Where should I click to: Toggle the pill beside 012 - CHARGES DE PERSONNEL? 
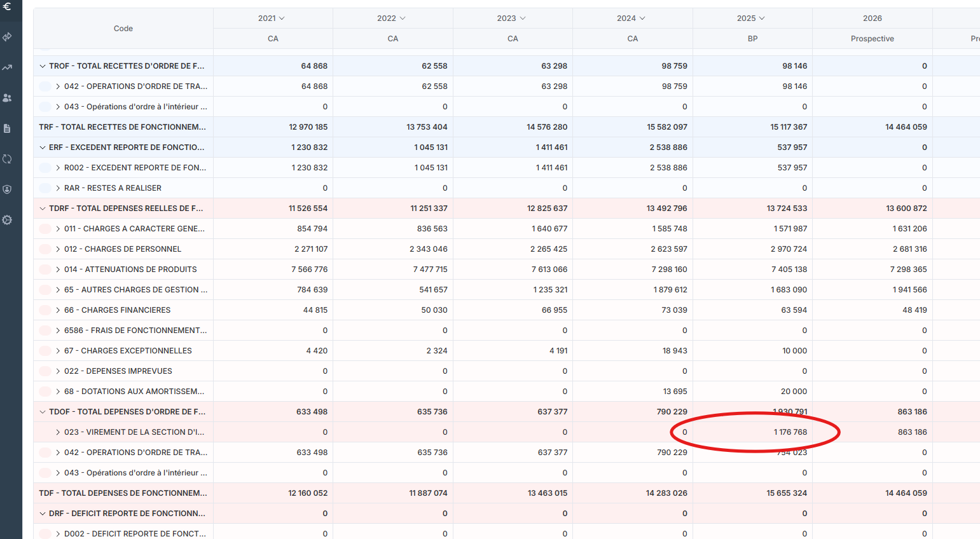pyautogui.click(x=45, y=249)
